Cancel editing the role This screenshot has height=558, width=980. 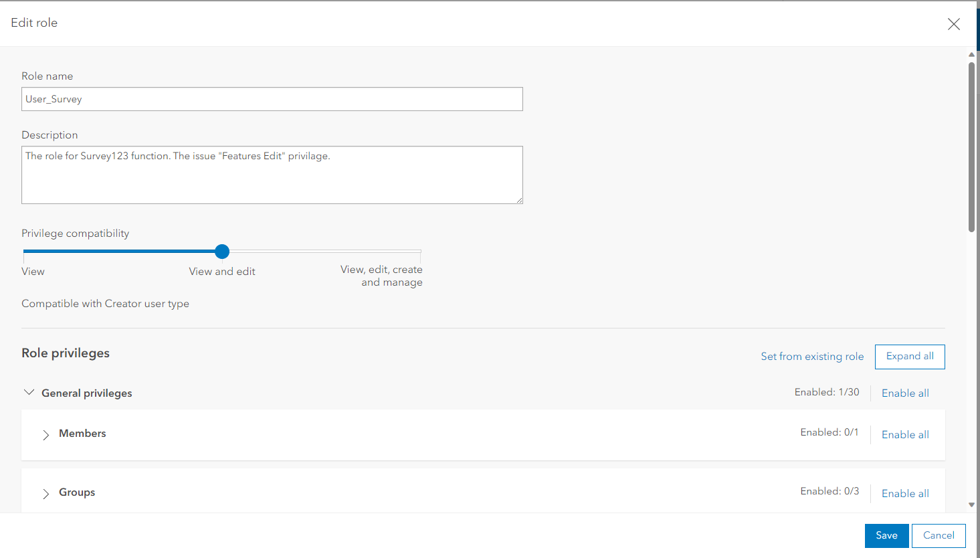point(939,535)
